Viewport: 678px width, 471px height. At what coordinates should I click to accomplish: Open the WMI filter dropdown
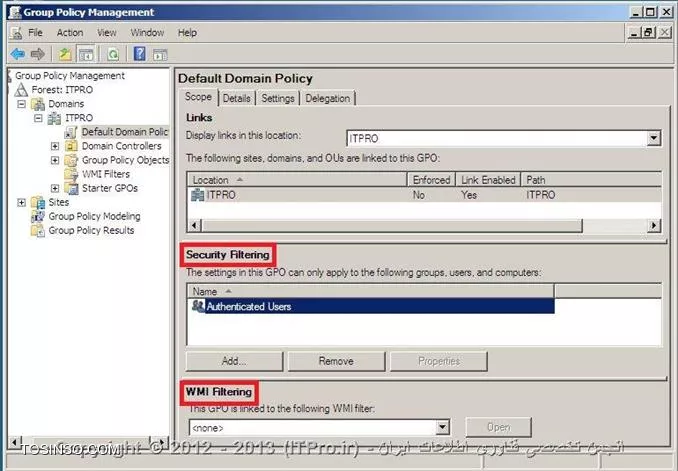[x=442, y=427]
